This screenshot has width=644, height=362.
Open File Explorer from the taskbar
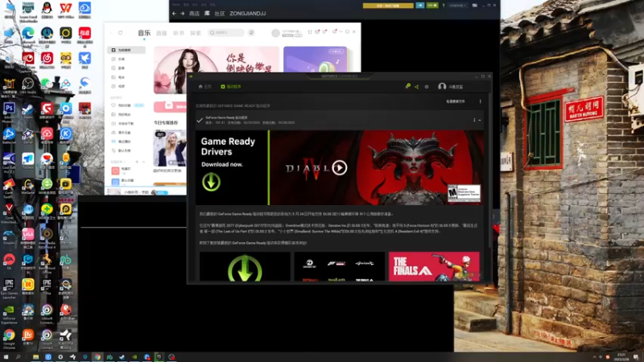click(x=35, y=357)
